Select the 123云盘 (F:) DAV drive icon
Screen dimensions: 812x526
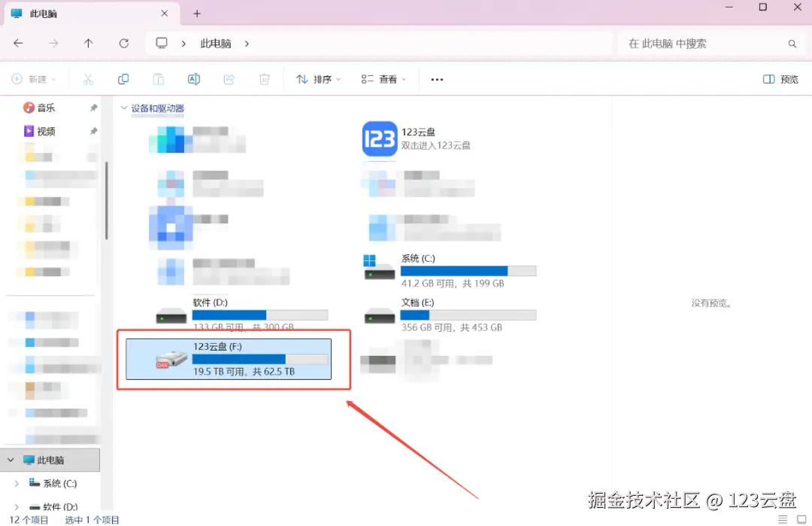pyautogui.click(x=171, y=359)
